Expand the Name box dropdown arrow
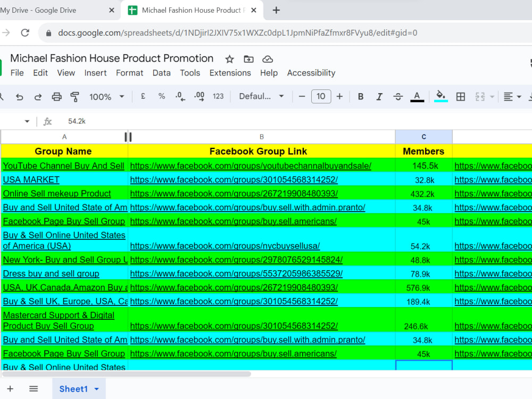 27,121
